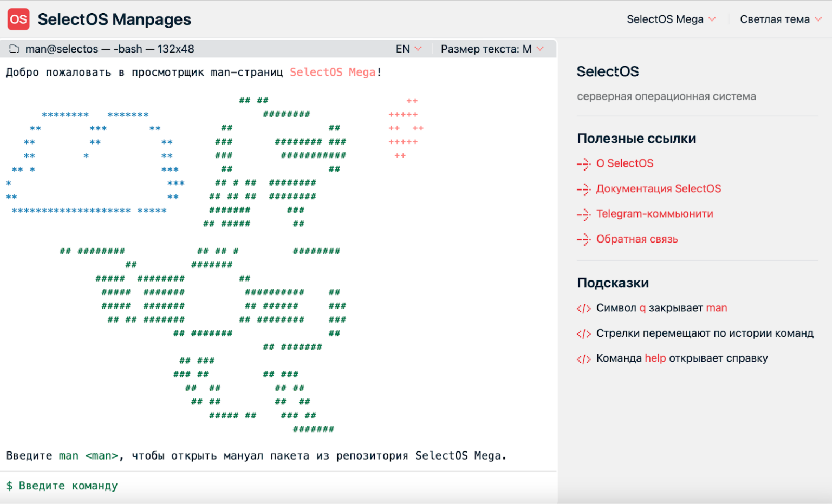Click the folder icon in terminal title bar
Screen dimensions: 832x504
tap(14, 49)
